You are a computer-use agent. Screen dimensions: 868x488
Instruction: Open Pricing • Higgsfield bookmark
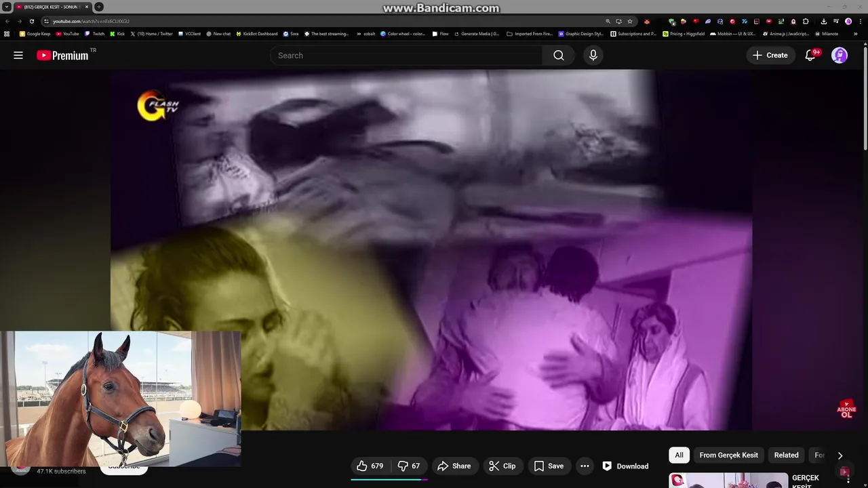684,33
